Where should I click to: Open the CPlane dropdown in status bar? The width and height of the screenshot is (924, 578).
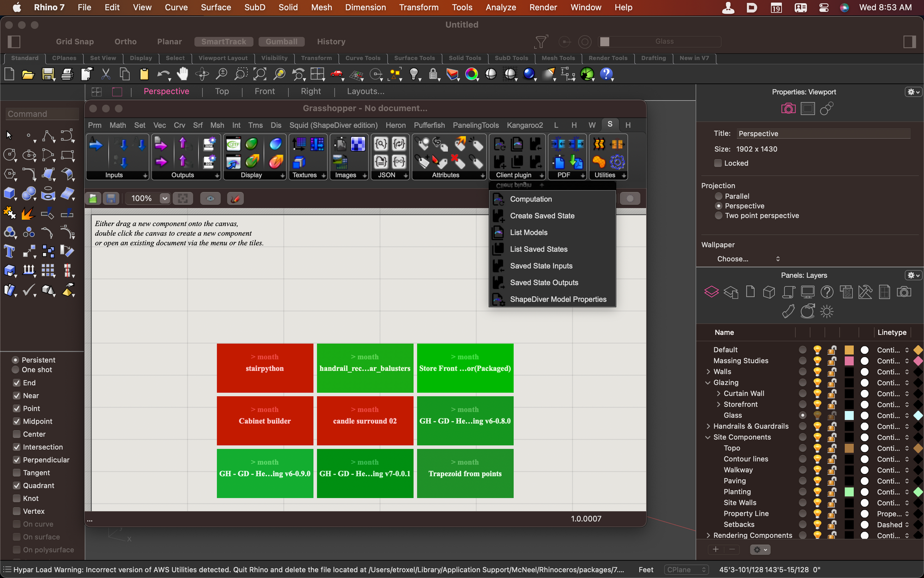(x=686, y=570)
